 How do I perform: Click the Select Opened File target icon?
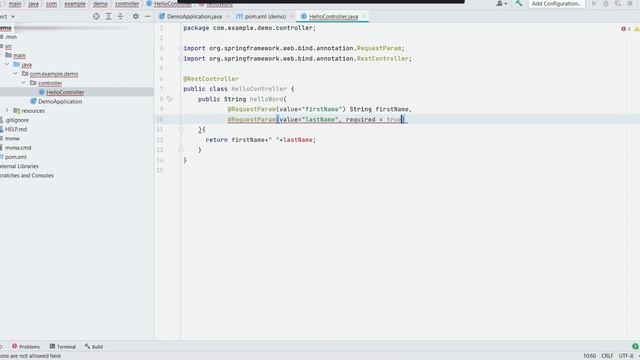pyautogui.click(x=96, y=16)
